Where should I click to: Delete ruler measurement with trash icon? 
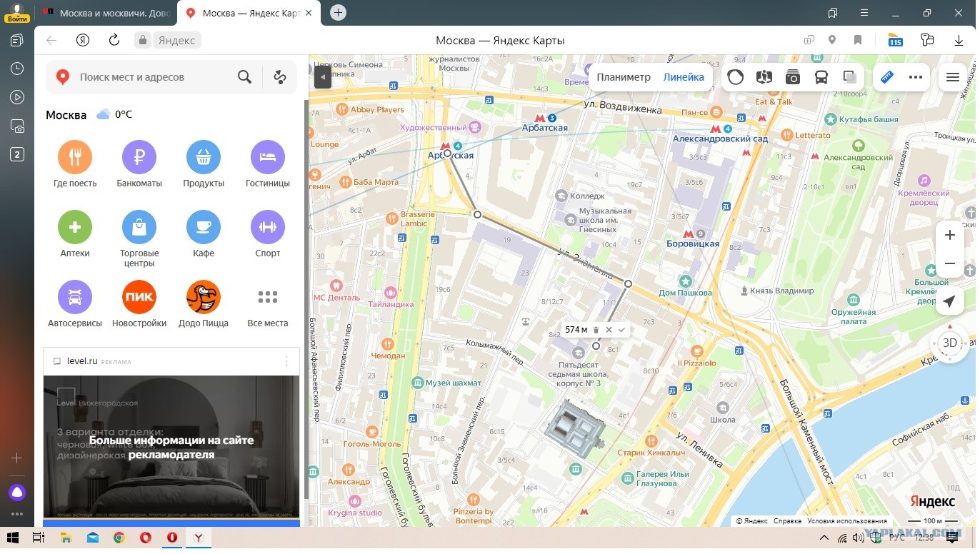596,330
